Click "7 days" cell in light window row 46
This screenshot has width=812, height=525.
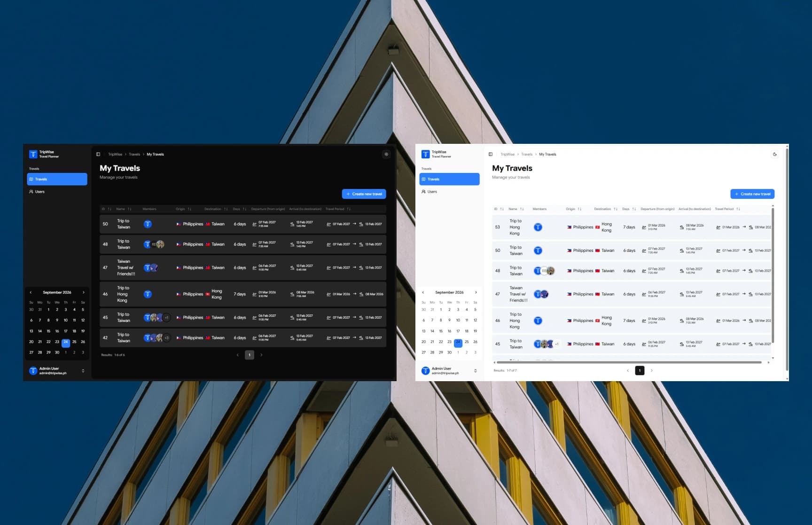(x=629, y=321)
